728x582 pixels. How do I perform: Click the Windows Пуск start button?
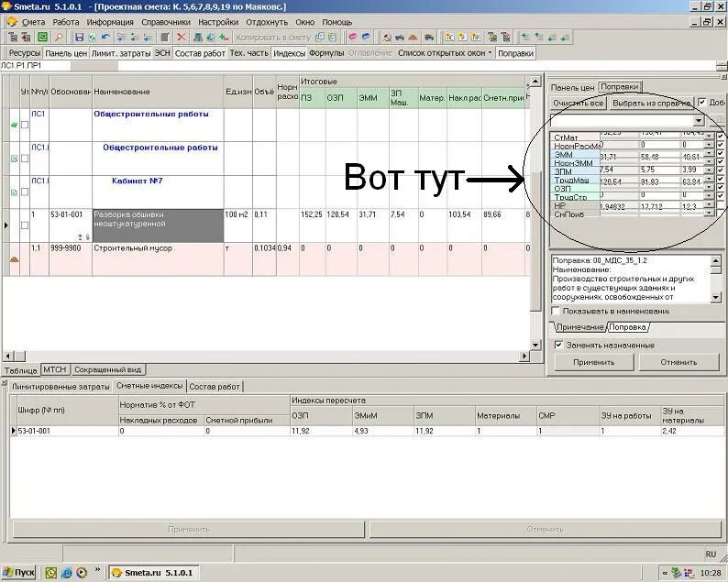click(x=19, y=573)
